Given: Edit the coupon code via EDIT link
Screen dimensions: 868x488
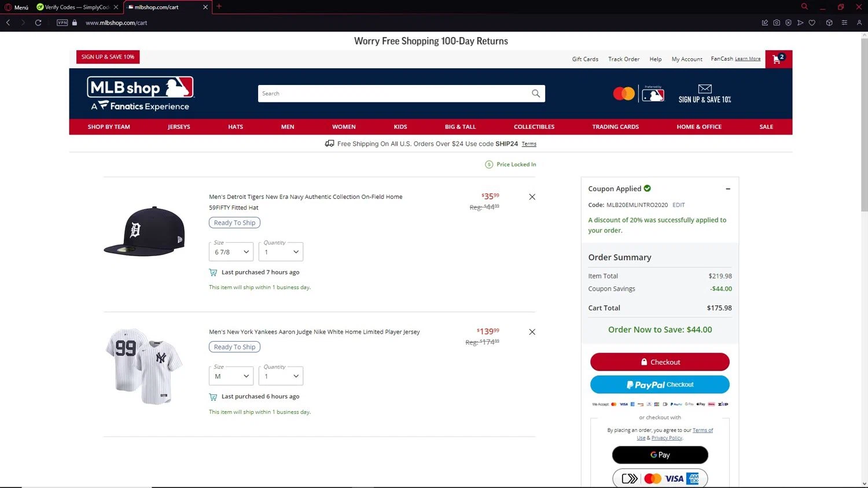Looking at the screenshot, I should pos(679,205).
